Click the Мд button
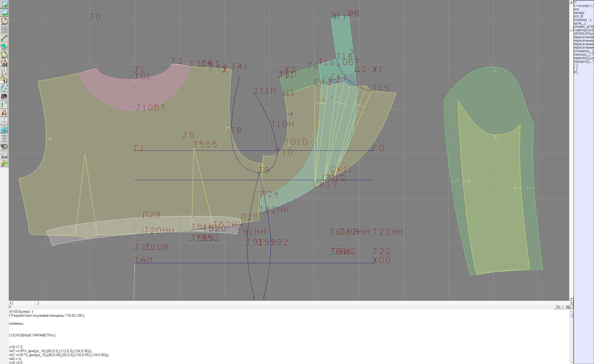This screenshot has height=364, width=594. click(x=568, y=307)
